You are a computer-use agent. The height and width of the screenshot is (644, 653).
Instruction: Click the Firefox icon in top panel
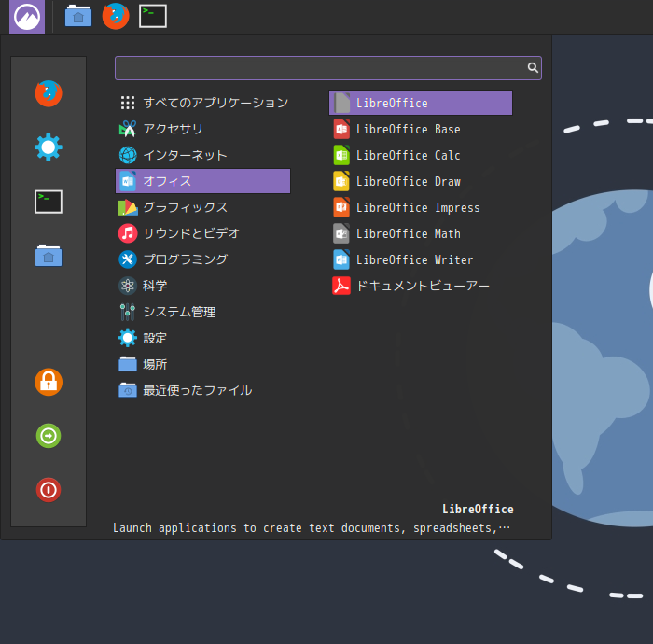pos(116,16)
